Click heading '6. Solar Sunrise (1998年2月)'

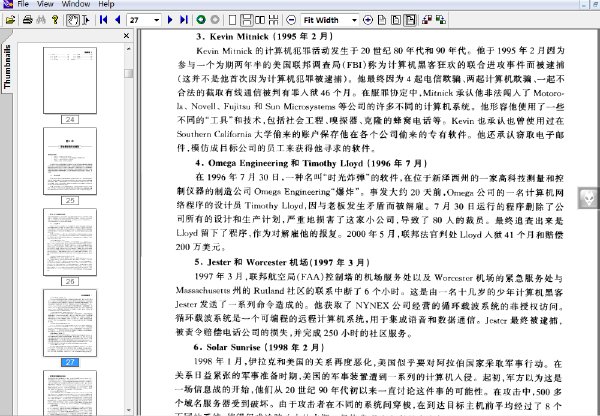(x=259, y=347)
